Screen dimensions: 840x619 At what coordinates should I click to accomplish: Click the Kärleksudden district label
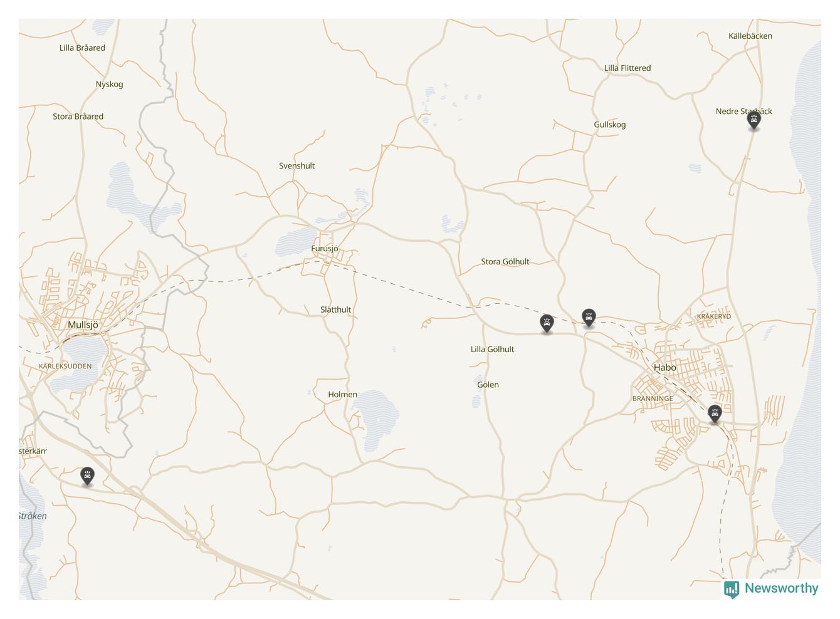[x=65, y=366]
